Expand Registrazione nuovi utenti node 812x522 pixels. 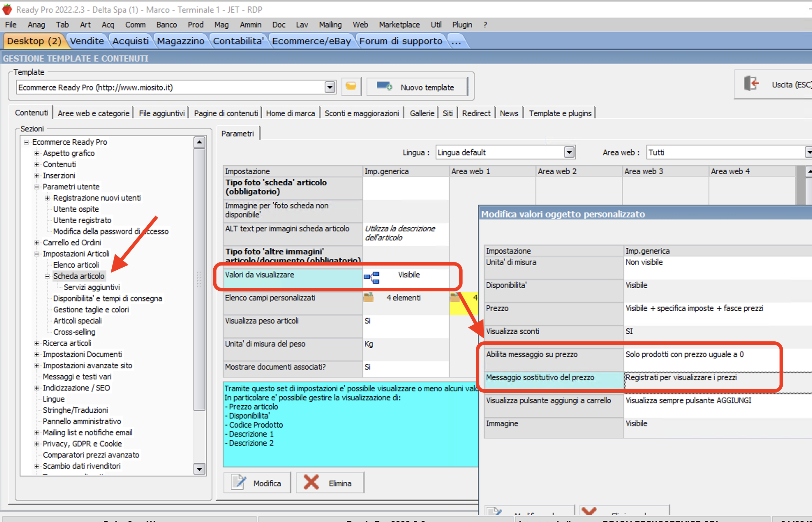[x=47, y=198]
